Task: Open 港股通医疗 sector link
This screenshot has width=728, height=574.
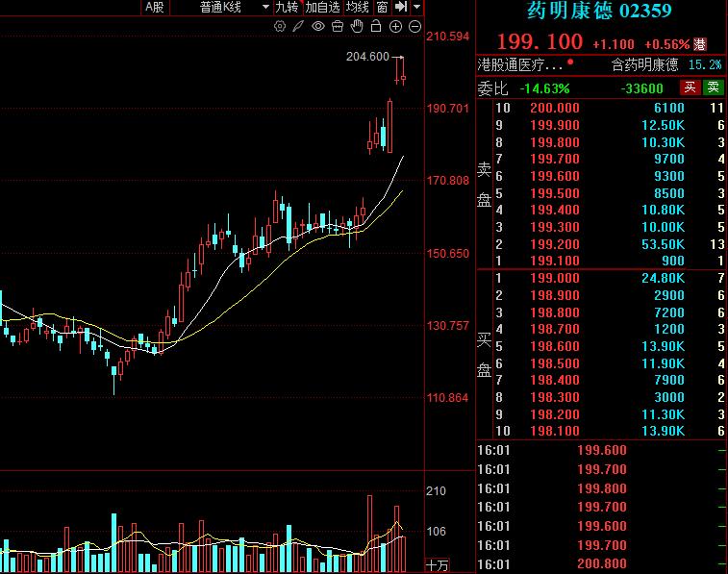Action: tap(520, 65)
